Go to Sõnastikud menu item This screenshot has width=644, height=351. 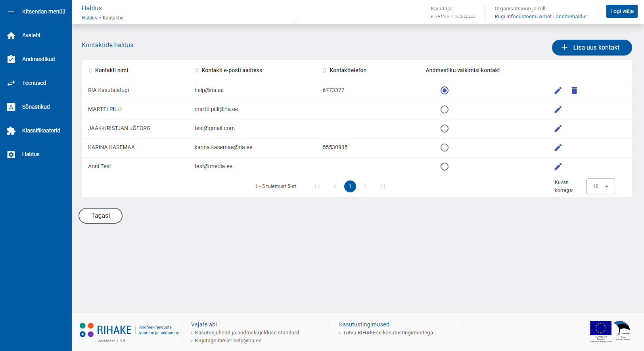(x=36, y=107)
